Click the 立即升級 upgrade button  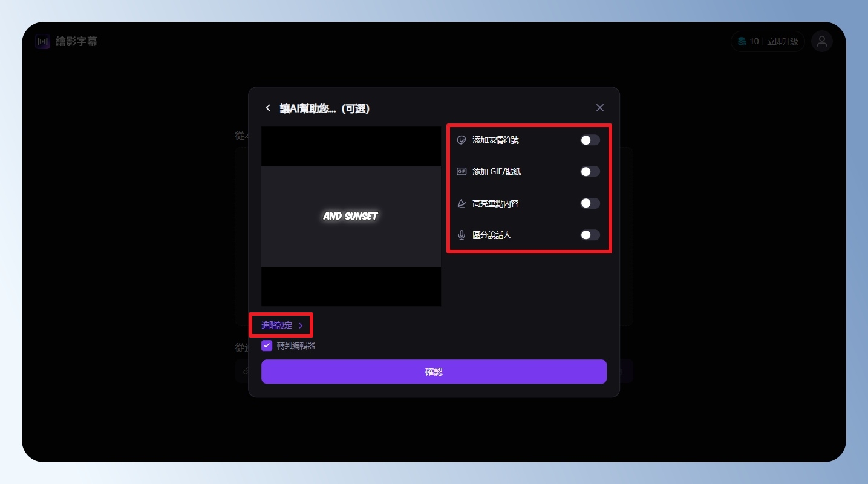point(782,42)
